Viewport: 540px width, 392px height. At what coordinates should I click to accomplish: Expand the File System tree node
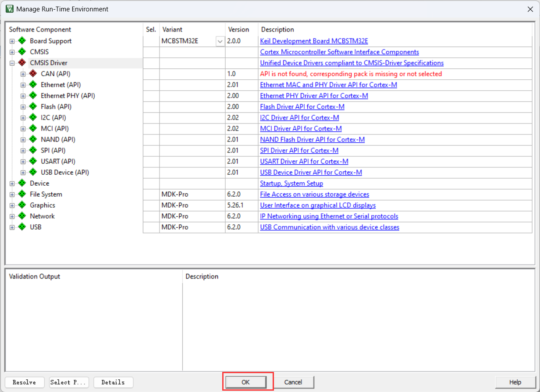coord(12,194)
